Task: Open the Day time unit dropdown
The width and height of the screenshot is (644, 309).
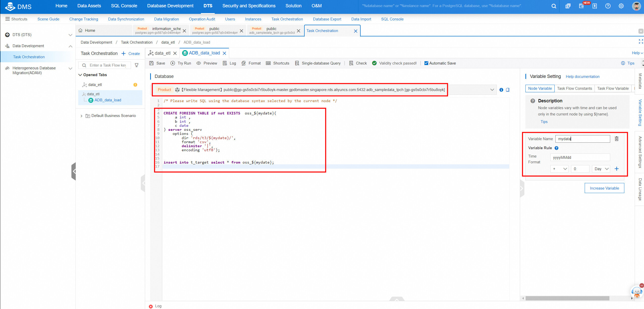Action: [x=601, y=169]
